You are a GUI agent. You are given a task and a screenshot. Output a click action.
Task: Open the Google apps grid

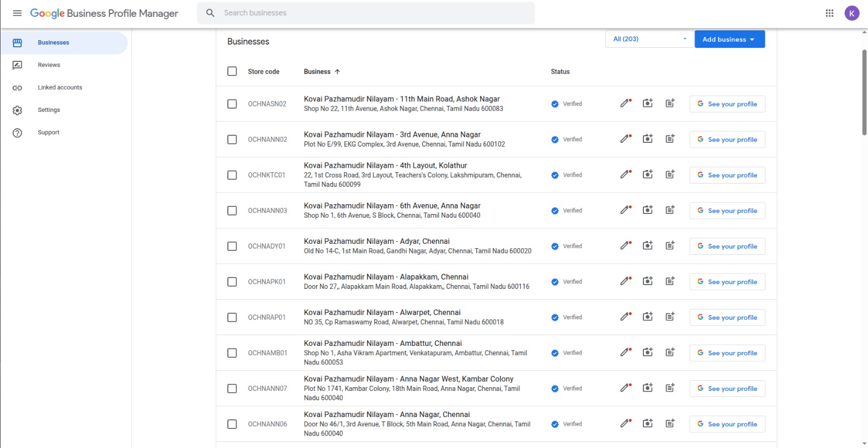pyautogui.click(x=829, y=13)
